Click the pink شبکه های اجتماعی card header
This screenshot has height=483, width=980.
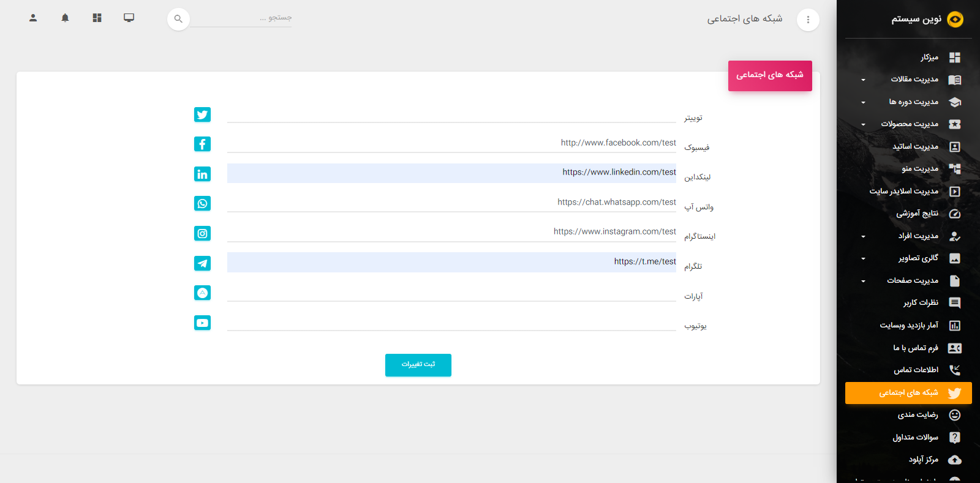(x=770, y=76)
